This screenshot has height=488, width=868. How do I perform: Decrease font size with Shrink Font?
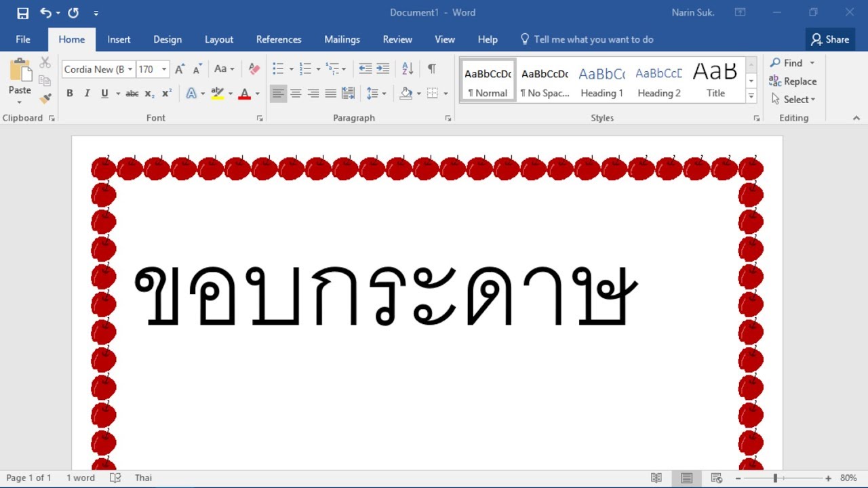coord(197,69)
